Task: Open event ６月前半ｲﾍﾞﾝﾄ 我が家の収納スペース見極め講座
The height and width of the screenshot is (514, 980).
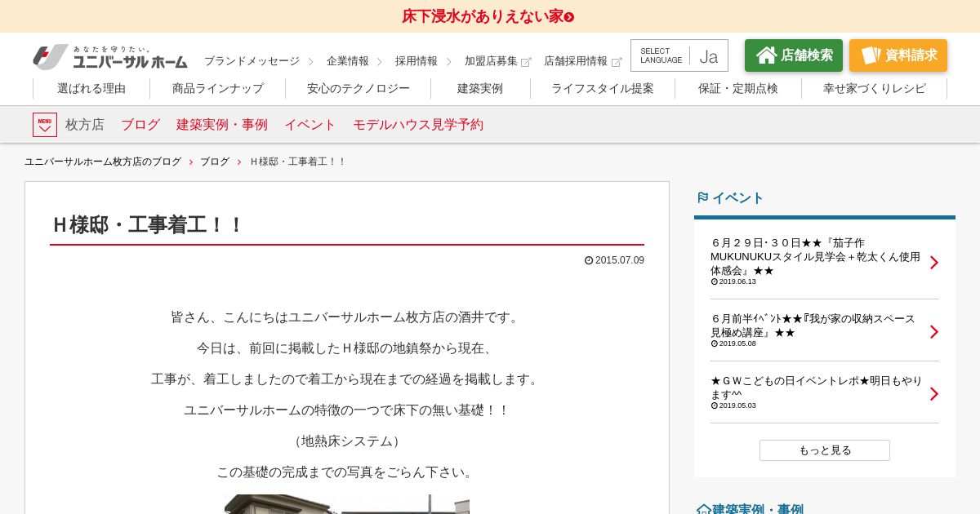Action: (x=813, y=326)
